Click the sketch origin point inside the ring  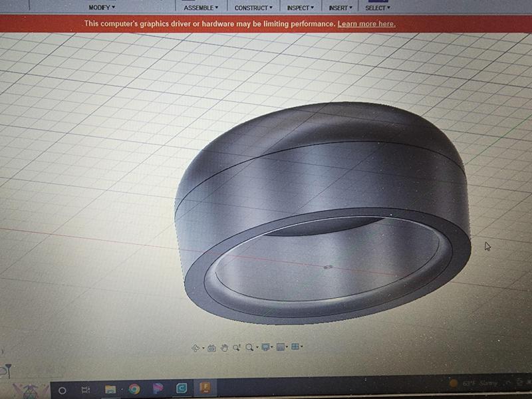click(x=327, y=267)
